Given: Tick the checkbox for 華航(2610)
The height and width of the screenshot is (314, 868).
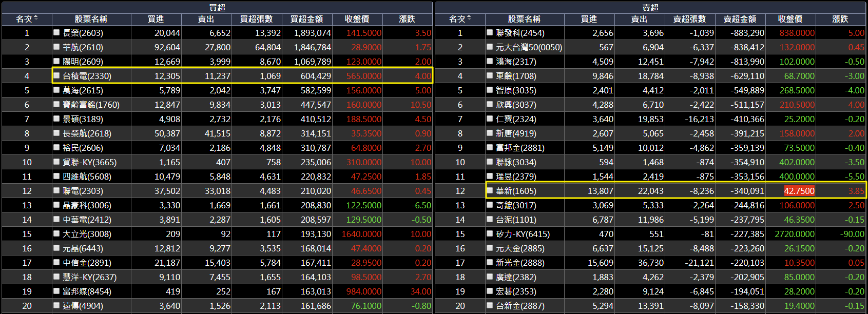Looking at the screenshot, I should pos(56,47).
